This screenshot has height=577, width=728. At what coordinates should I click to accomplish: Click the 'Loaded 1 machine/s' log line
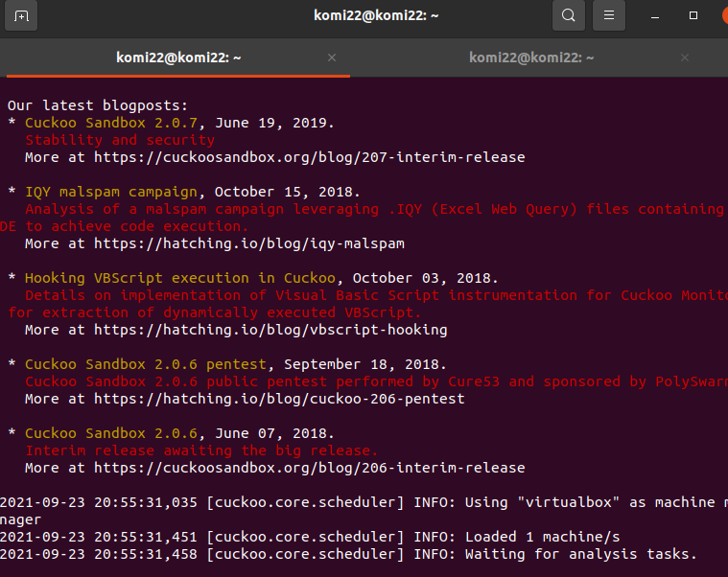310,537
